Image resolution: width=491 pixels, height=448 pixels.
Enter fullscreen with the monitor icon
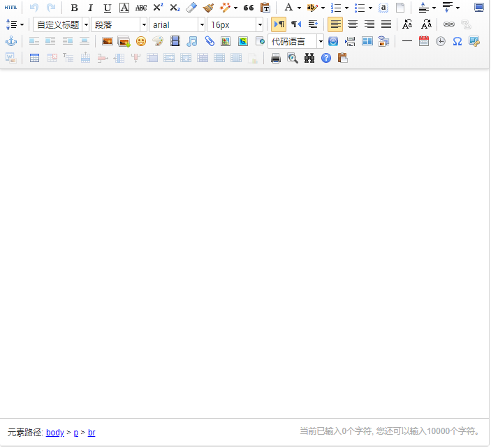[479, 8]
